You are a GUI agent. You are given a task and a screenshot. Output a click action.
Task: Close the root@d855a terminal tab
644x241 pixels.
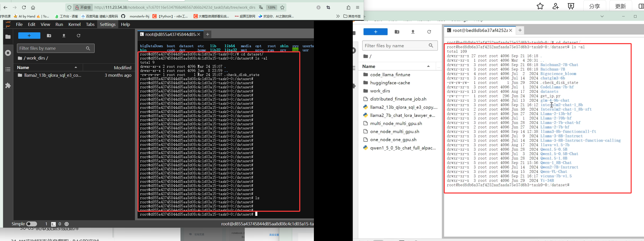coord(199,34)
